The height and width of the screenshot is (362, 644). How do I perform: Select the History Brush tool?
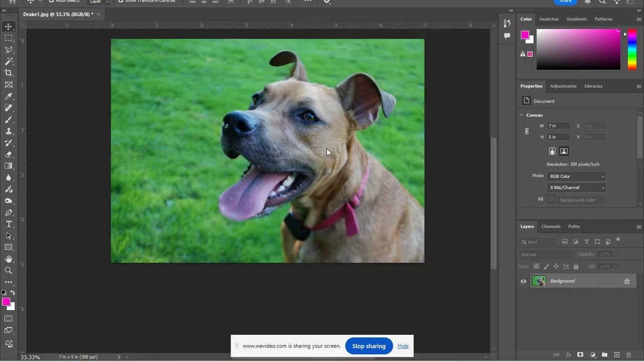9,143
